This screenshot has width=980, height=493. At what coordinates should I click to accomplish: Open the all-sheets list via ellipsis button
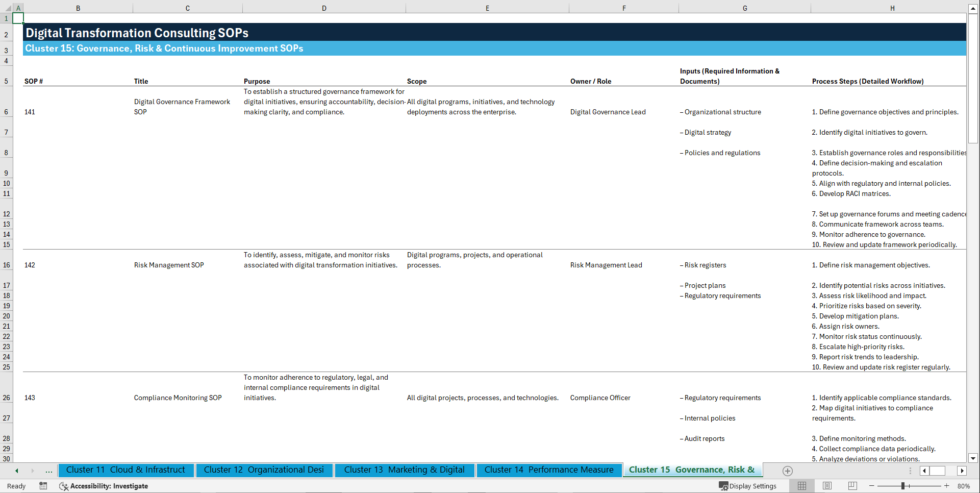click(48, 471)
